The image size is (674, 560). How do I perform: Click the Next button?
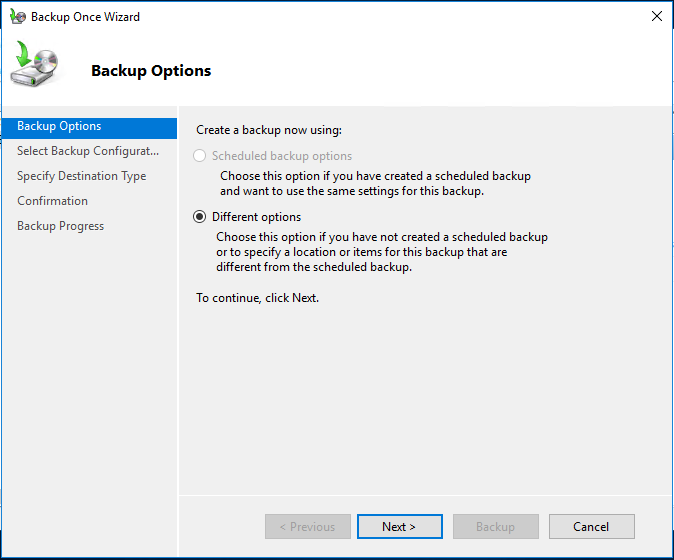pyautogui.click(x=400, y=526)
